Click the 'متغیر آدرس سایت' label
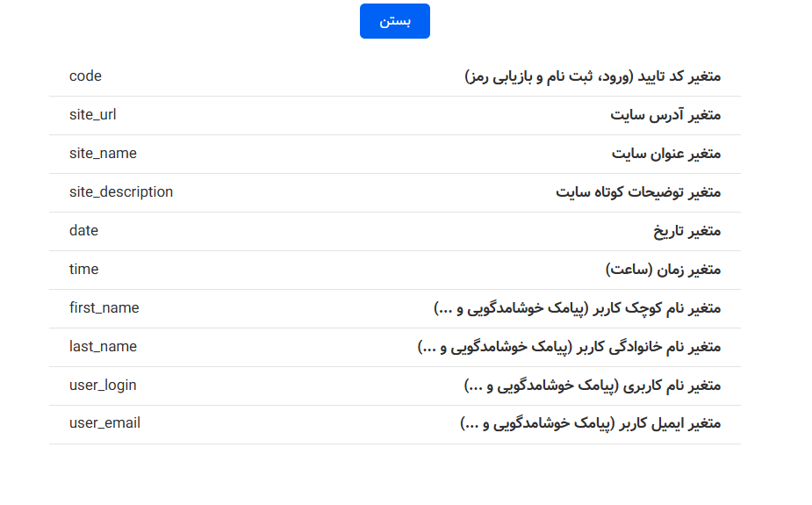Screen dimensions: 812x505 click(665, 116)
